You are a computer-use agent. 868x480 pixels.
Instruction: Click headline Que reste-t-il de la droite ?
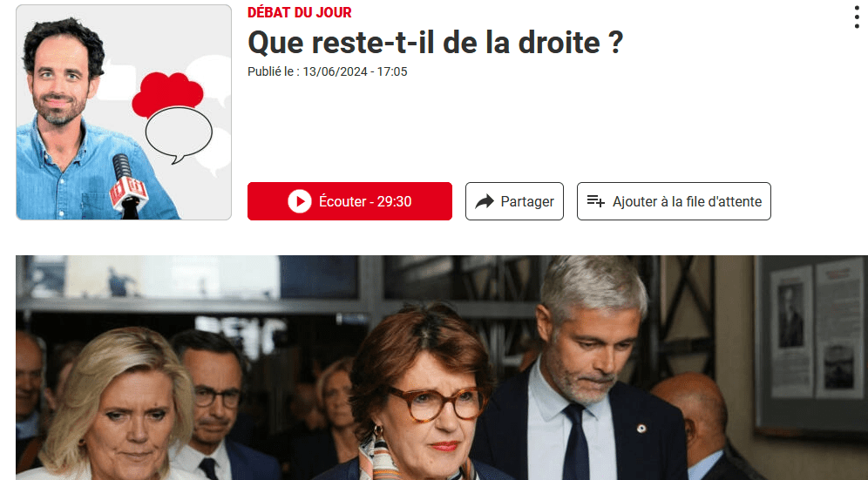point(435,42)
